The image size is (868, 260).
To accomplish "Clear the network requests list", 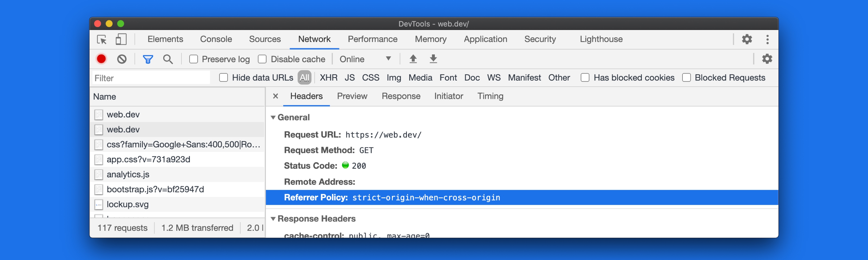I will pyautogui.click(x=122, y=59).
